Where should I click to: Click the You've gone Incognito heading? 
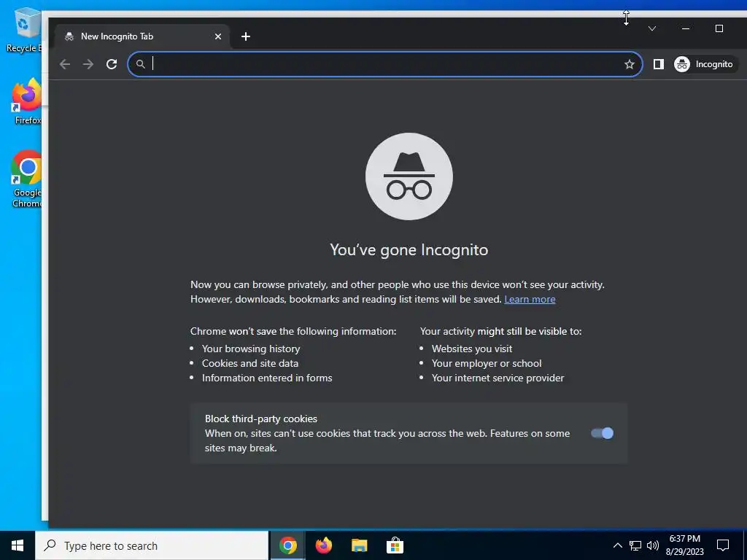[x=409, y=250]
